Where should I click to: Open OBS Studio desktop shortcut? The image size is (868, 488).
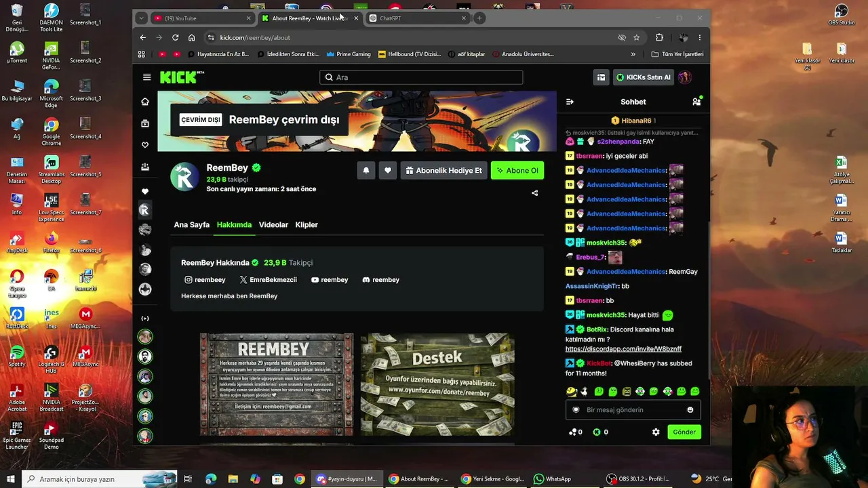[842, 15]
